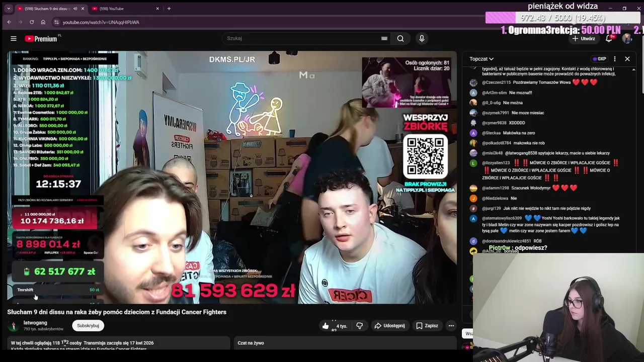Click chat user @szymek7991
Viewport: 644px width, 362px height.
tap(495, 113)
